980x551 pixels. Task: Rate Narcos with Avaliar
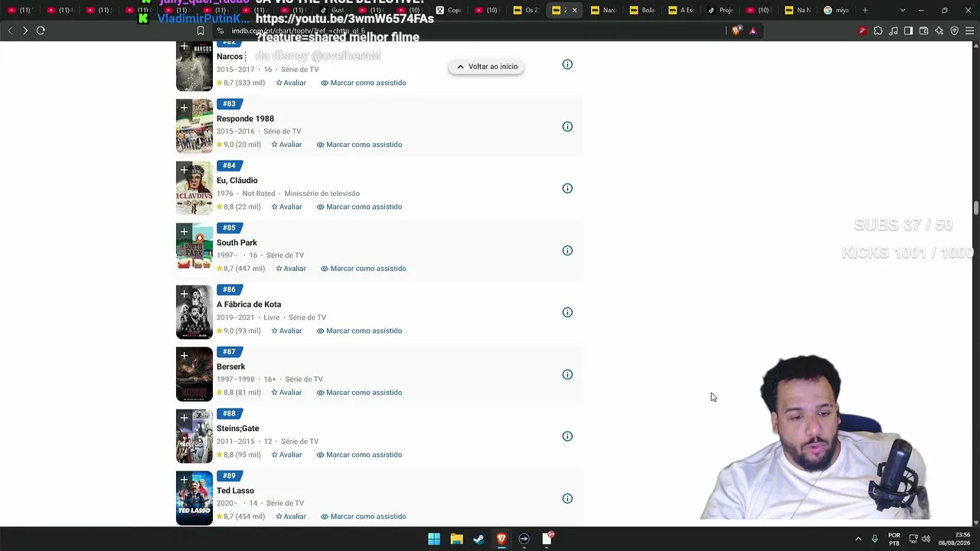[291, 83]
